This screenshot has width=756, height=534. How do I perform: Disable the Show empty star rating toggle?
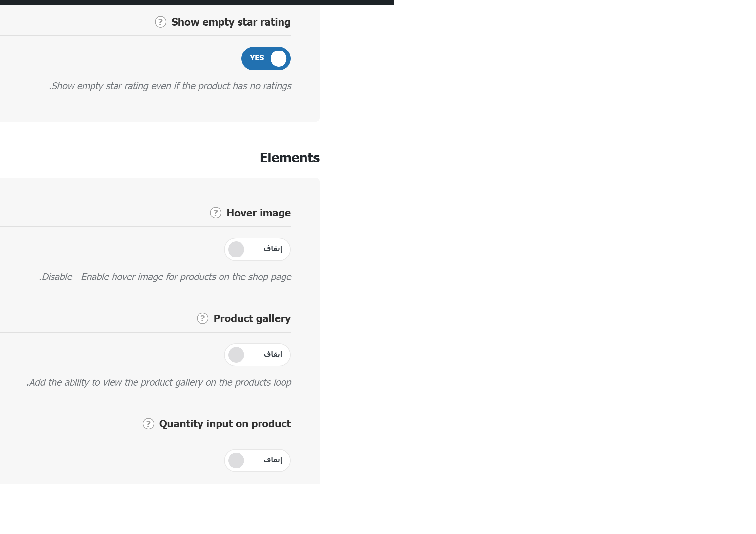[266, 59]
